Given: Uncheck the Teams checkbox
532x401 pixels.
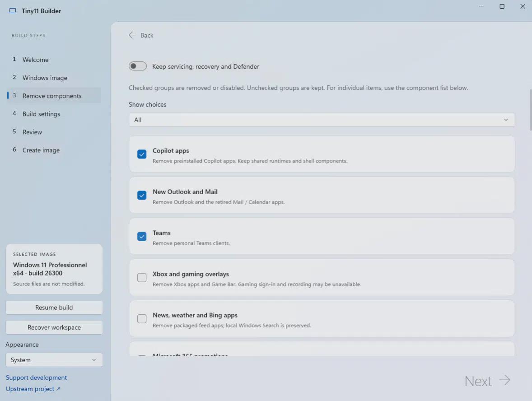Looking at the screenshot, I should 142,236.
